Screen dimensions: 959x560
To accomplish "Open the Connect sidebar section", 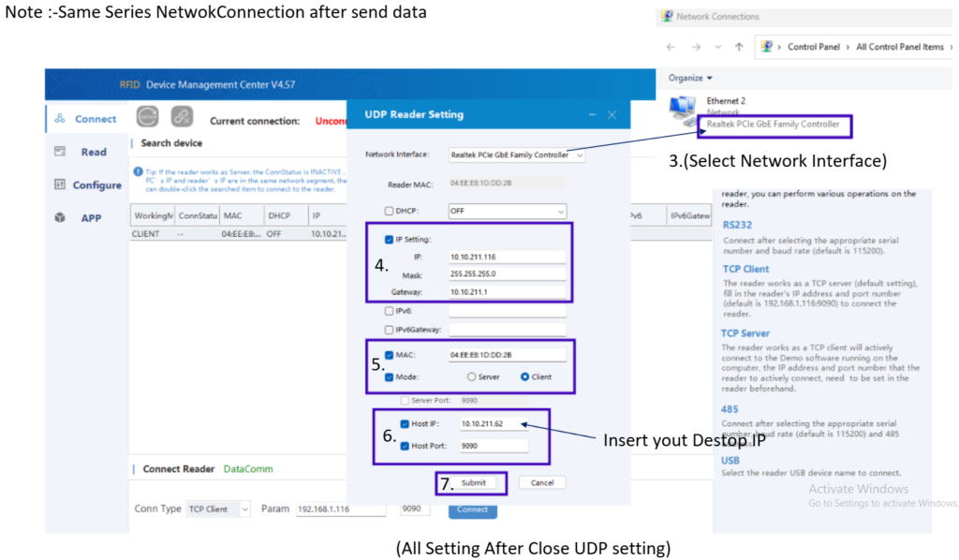I will click(x=85, y=119).
